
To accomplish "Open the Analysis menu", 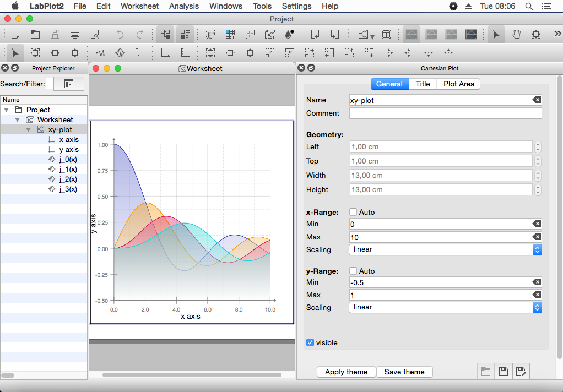I will (183, 6).
